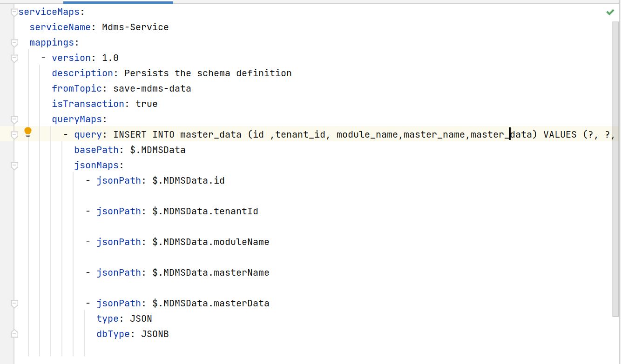Fold the query INSERT entry
Viewport: 621px width, 364px height.
pyautogui.click(x=14, y=135)
